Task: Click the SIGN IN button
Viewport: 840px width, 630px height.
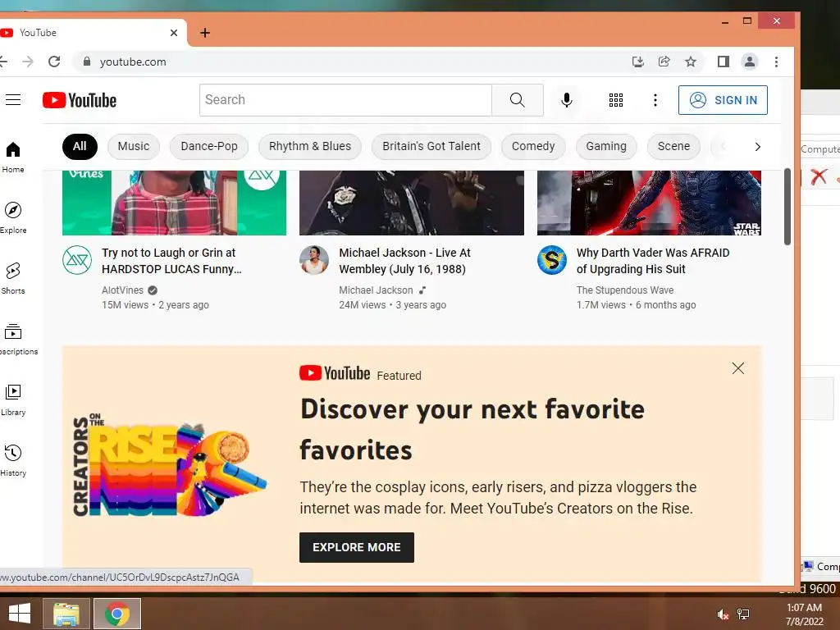Action: click(x=723, y=100)
